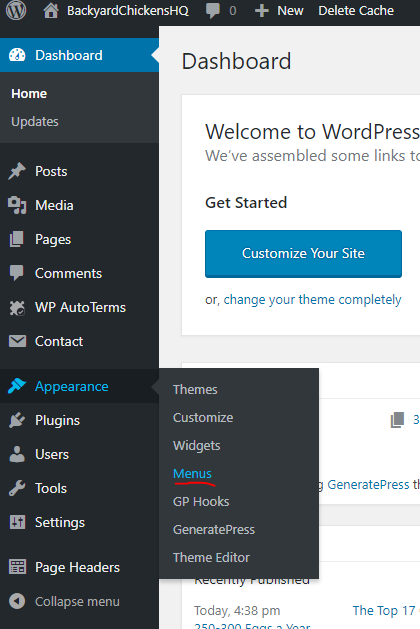Choose GP Hooks from Appearance flyout

(201, 501)
